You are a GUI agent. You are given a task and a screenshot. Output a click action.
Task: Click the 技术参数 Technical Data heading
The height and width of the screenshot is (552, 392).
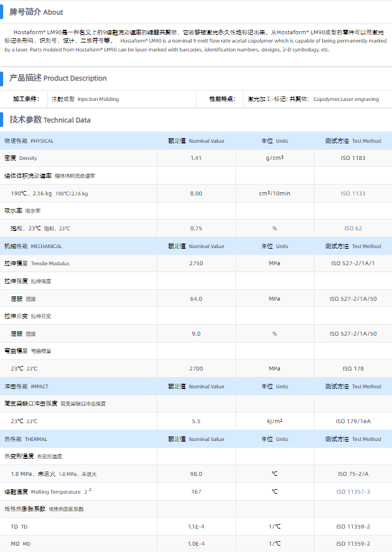click(49, 119)
